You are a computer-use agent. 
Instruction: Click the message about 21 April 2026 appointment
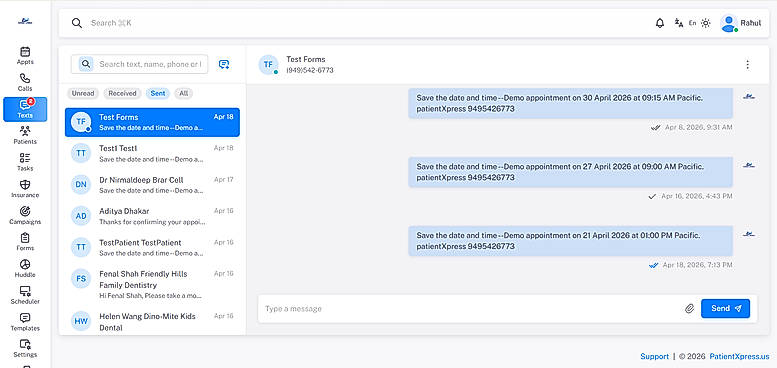coord(570,241)
